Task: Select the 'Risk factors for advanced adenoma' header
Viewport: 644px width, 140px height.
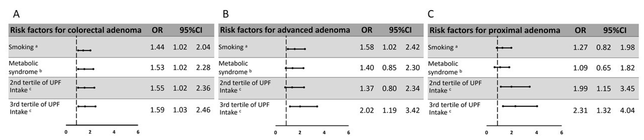Action: (285, 30)
